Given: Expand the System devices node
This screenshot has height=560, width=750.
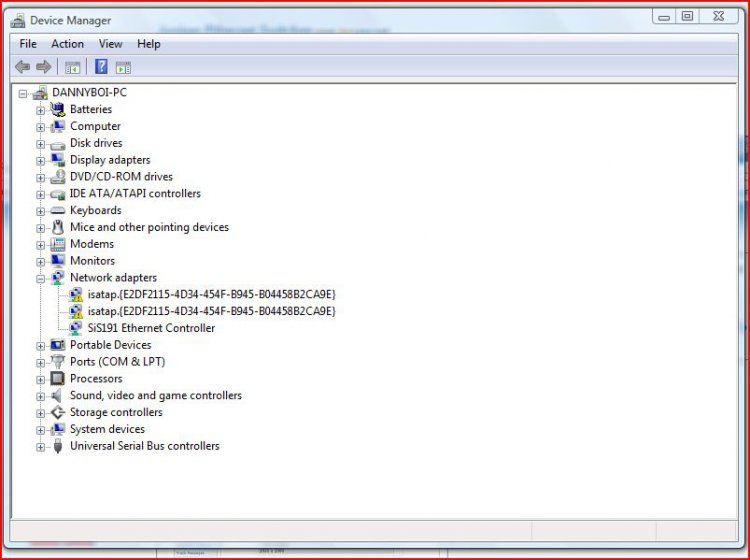Looking at the screenshot, I should 41,430.
